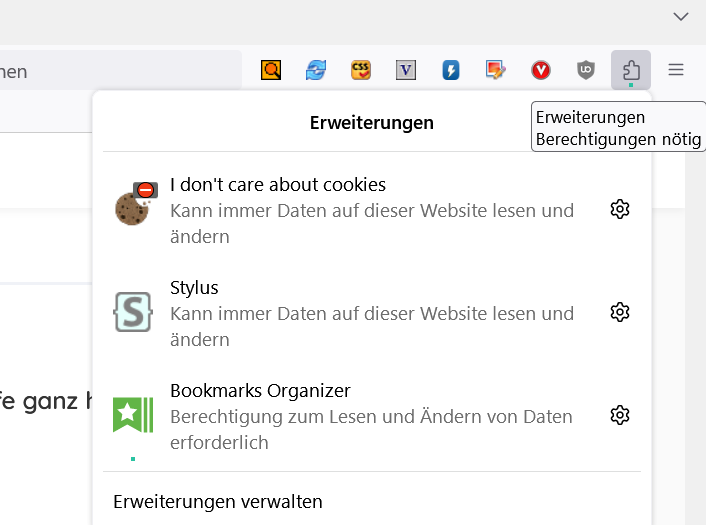706x525 pixels.
Task: Click the orange magnifier extension icon
Action: click(271, 70)
